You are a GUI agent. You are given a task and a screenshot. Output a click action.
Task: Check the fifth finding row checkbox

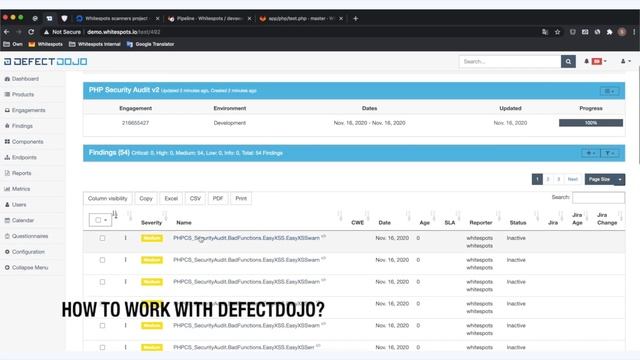click(x=102, y=326)
